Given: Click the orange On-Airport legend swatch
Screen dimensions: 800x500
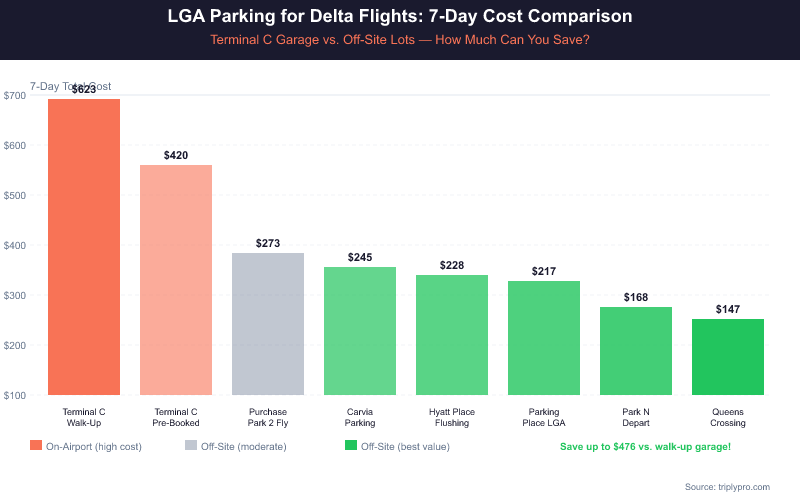Looking at the screenshot, I should (x=36, y=446).
